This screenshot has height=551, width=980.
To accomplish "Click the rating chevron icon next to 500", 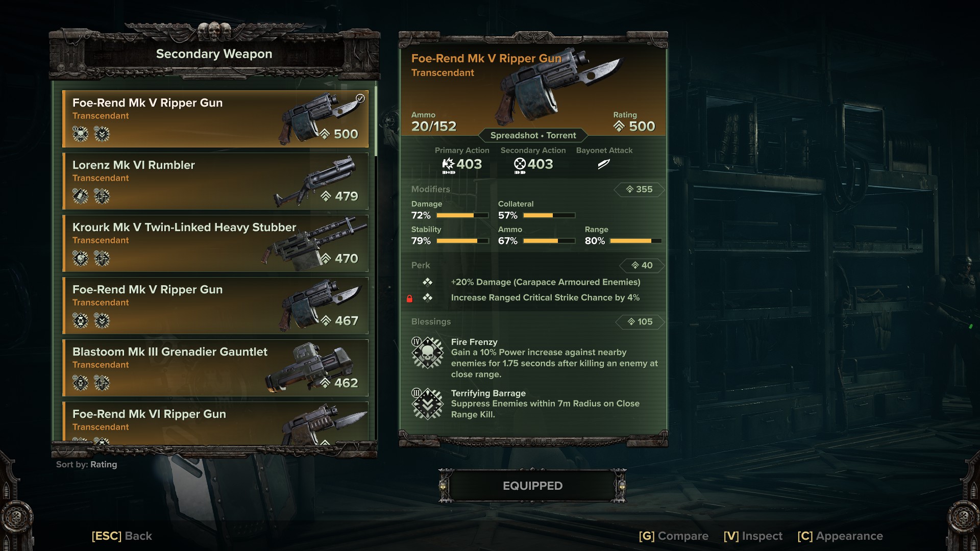I will (619, 126).
